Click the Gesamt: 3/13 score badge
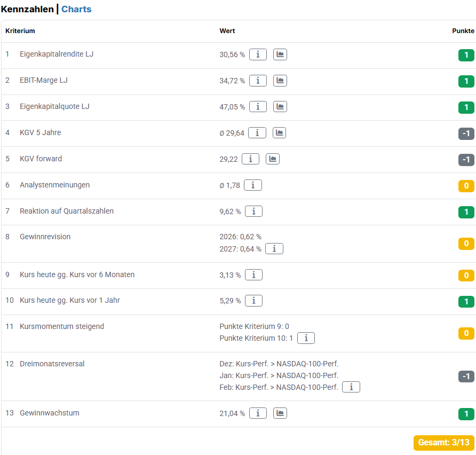This screenshot has width=476, height=455. (x=443, y=443)
